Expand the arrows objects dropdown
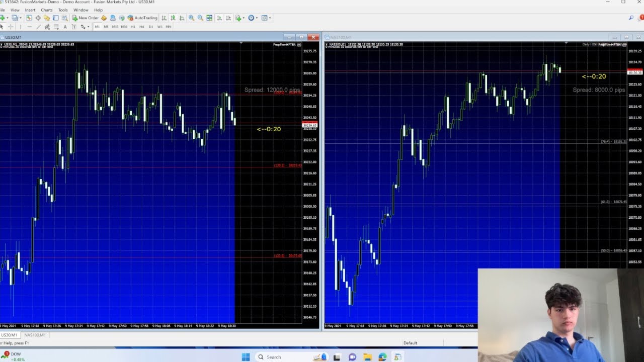This screenshot has width=644, height=362. (x=88, y=27)
